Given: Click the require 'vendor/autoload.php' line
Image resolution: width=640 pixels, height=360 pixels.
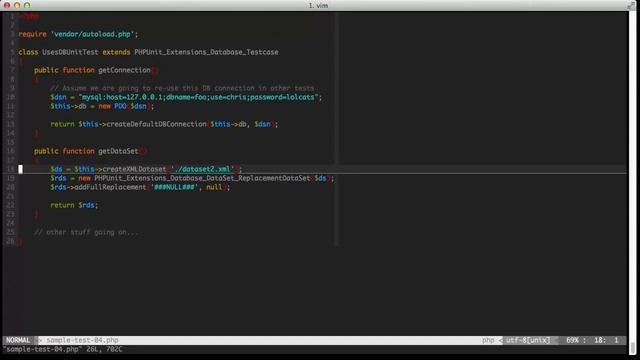Looking at the screenshot, I should 78,34.
